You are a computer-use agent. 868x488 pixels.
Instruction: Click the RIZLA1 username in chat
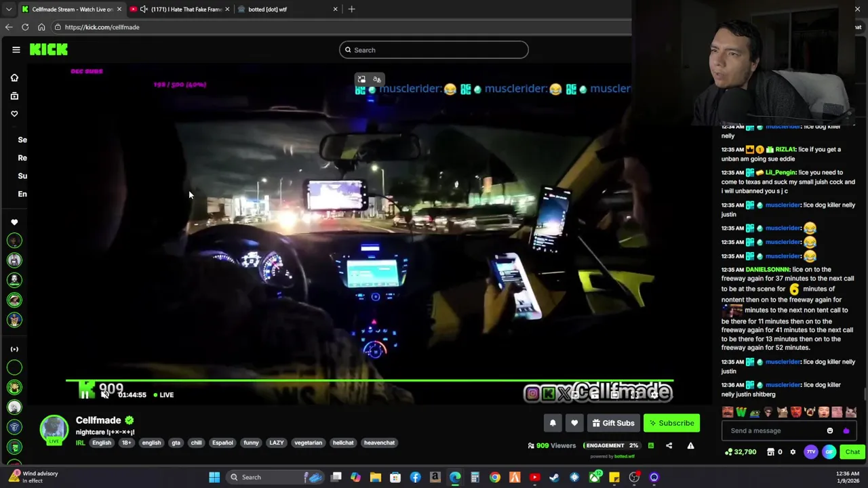(x=785, y=150)
